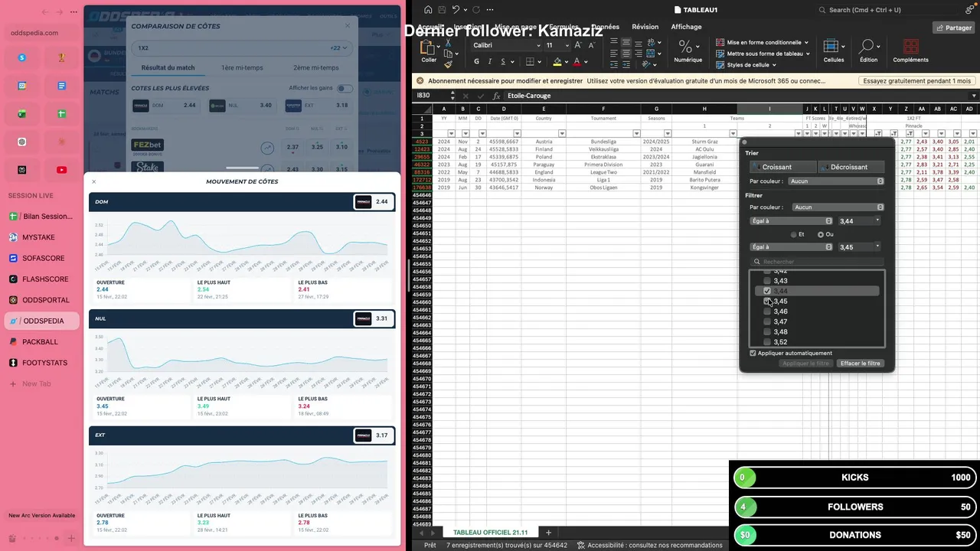The width and height of the screenshot is (980, 551).
Task: Switch to the 2ème mi-temps tab
Action: click(x=316, y=68)
